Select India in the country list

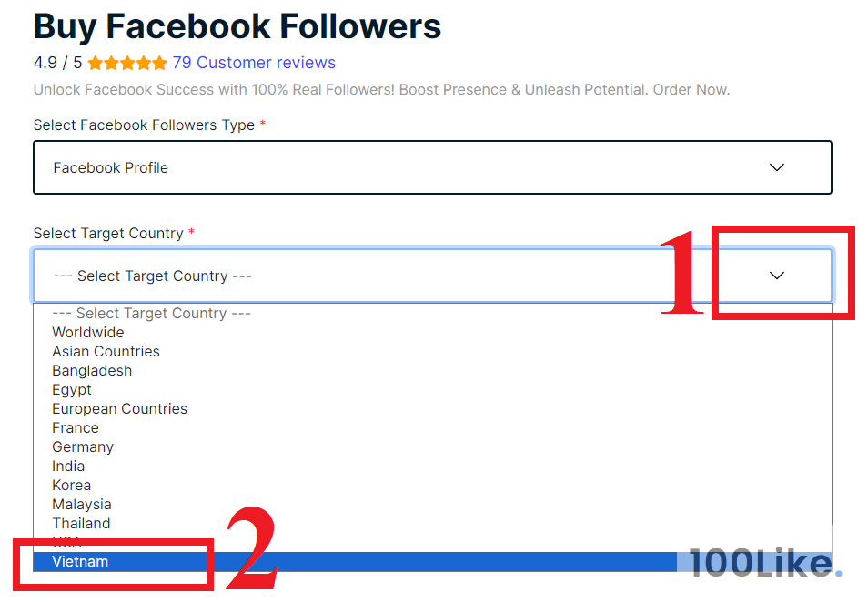click(68, 467)
